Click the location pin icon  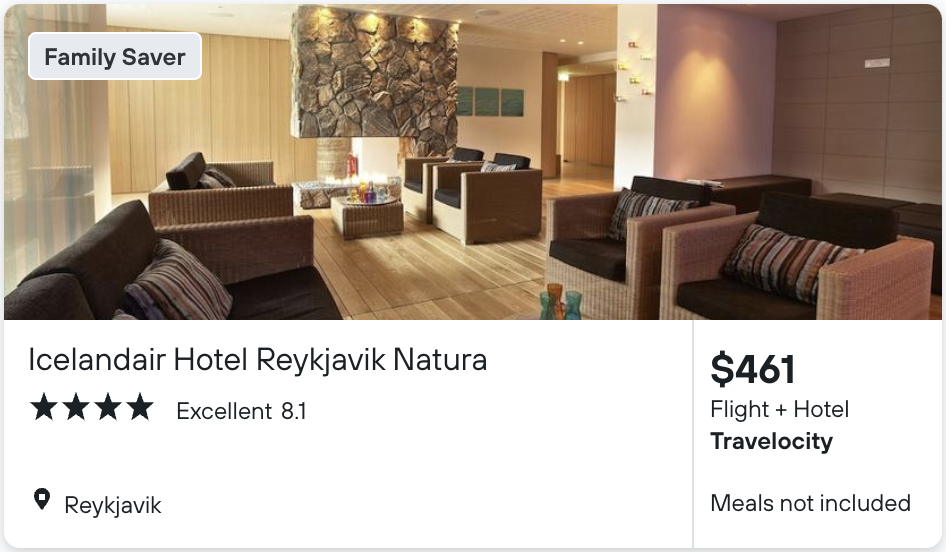tap(42, 500)
